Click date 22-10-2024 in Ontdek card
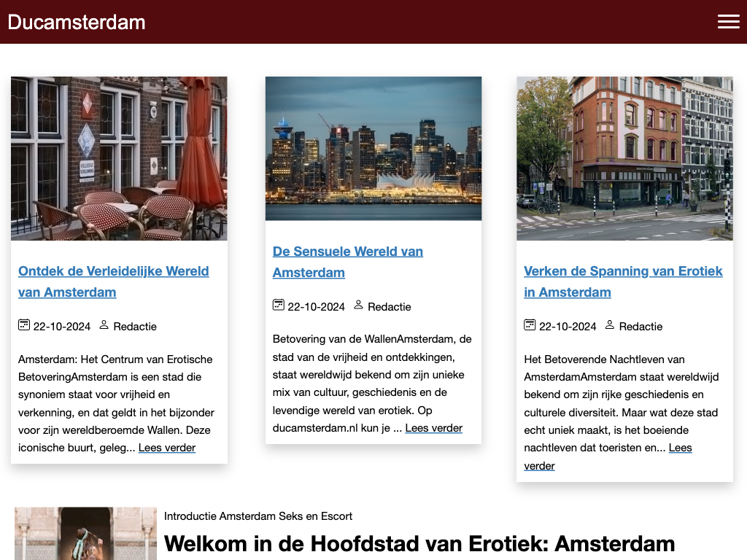Viewport: 747px width, 560px height. (61, 327)
